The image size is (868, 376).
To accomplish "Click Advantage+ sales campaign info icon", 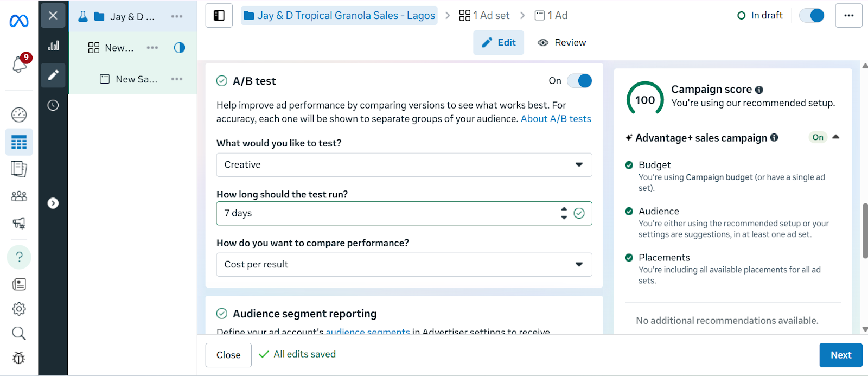I will tap(774, 138).
